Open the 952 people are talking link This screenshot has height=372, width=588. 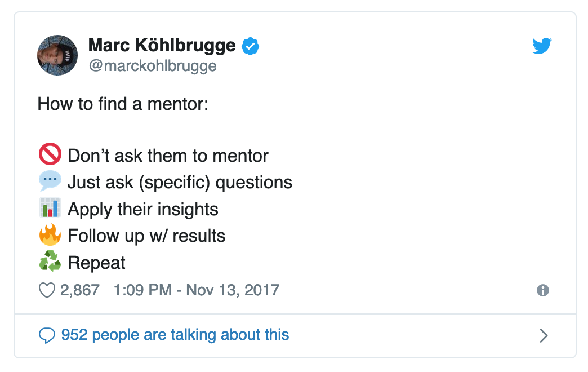pos(175,335)
